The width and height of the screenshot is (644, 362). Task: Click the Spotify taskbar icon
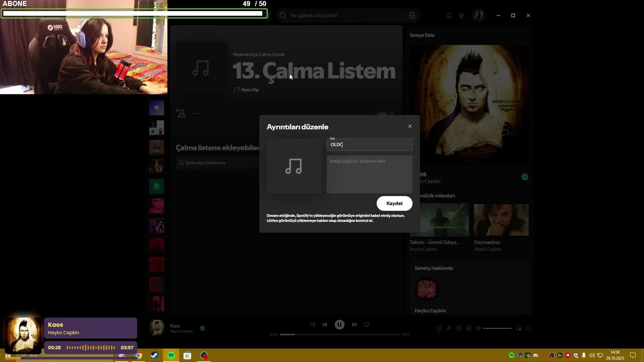click(171, 355)
